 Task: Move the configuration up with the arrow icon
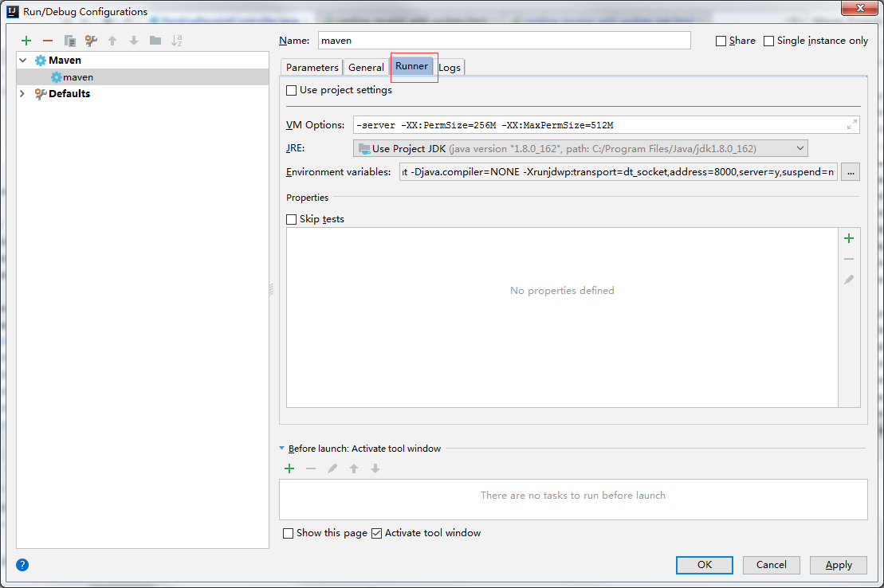click(x=112, y=41)
